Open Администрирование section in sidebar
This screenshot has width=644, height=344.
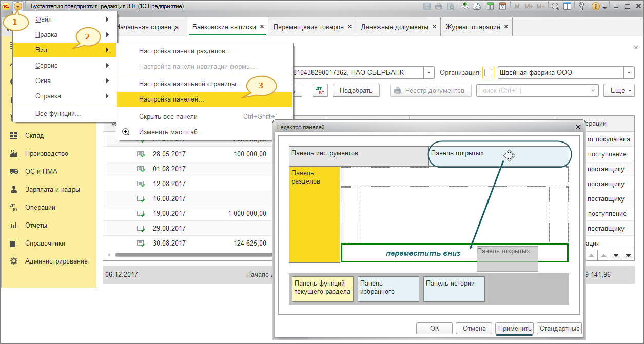[x=49, y=261]
